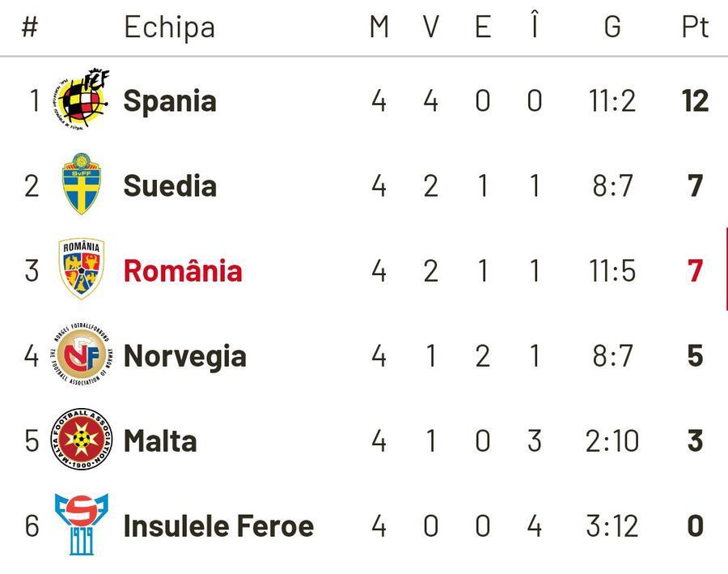Viewport: 728px width, 574px height.
Task: Click the # rank column header
Action: coord(30,27)
